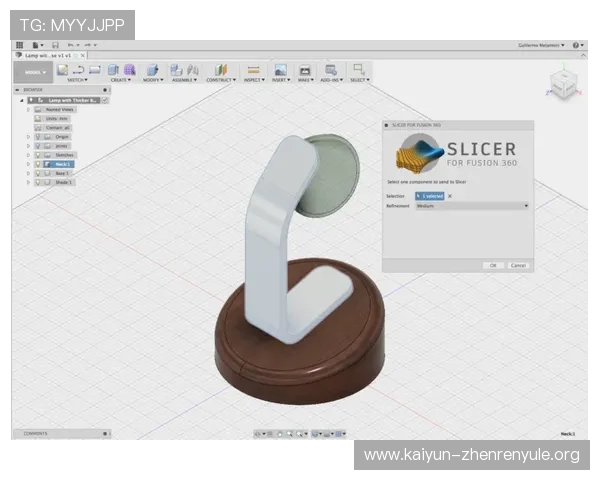Toggle visibility bulb for Sketches
This screenshot has height=480, width=600.
click(38, 155)
